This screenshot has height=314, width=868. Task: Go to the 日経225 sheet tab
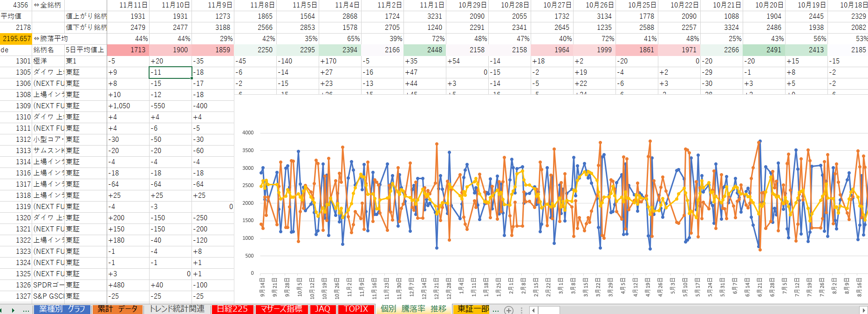(232, 309)
